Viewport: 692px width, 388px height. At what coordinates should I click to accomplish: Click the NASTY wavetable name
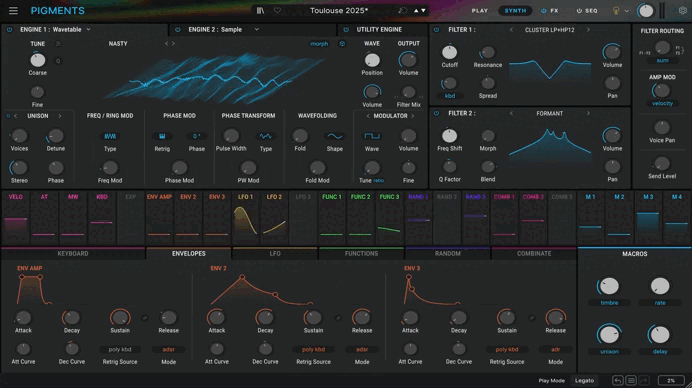coord(118,44)
